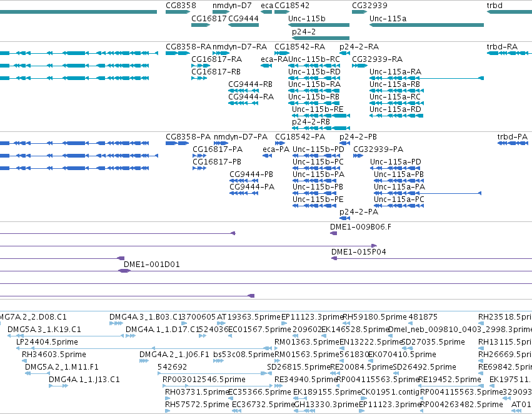This screenshot has height=414, width=532.
Task: Select feature CK01951.contig
Action: tap(390, 392)
